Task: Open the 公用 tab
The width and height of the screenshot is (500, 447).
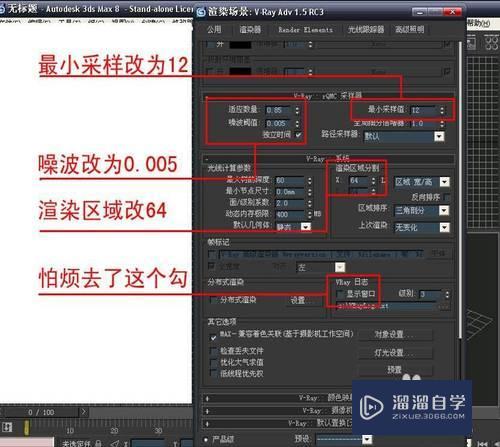Action: coord(214,30)
